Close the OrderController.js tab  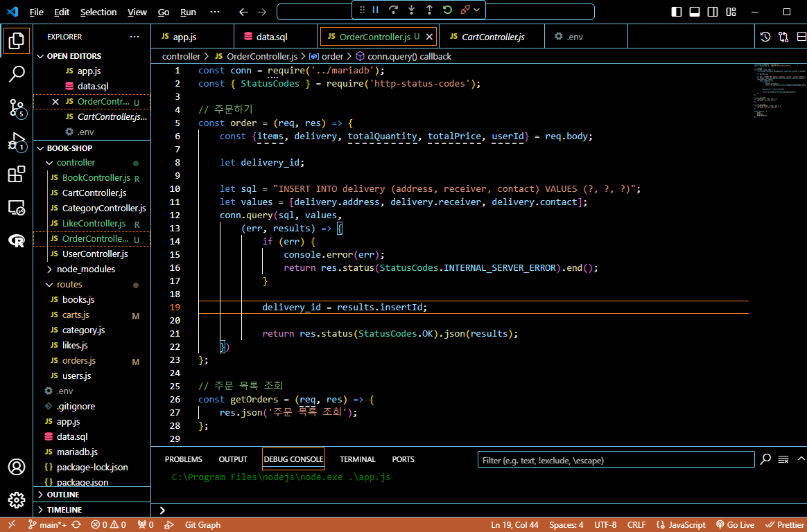(429, 37)
